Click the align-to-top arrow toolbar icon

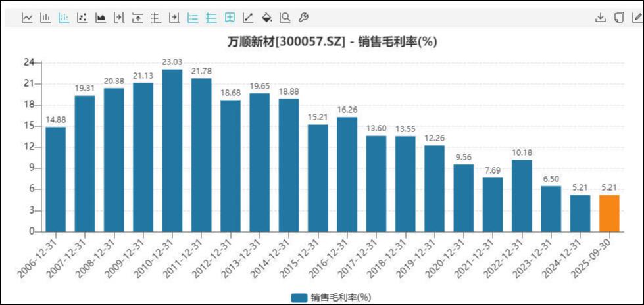(137, 18)
